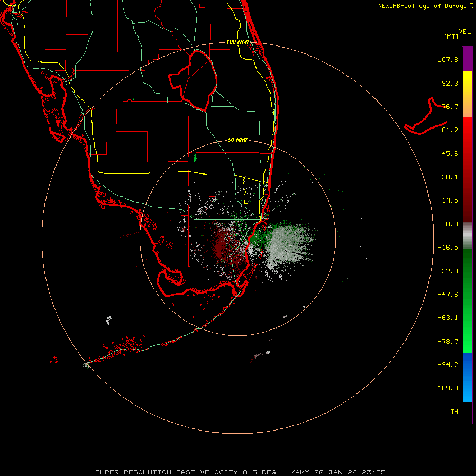Click the 14.5 velocity scale value
This screenshot has width=476, height=476.
click(450, 200)
